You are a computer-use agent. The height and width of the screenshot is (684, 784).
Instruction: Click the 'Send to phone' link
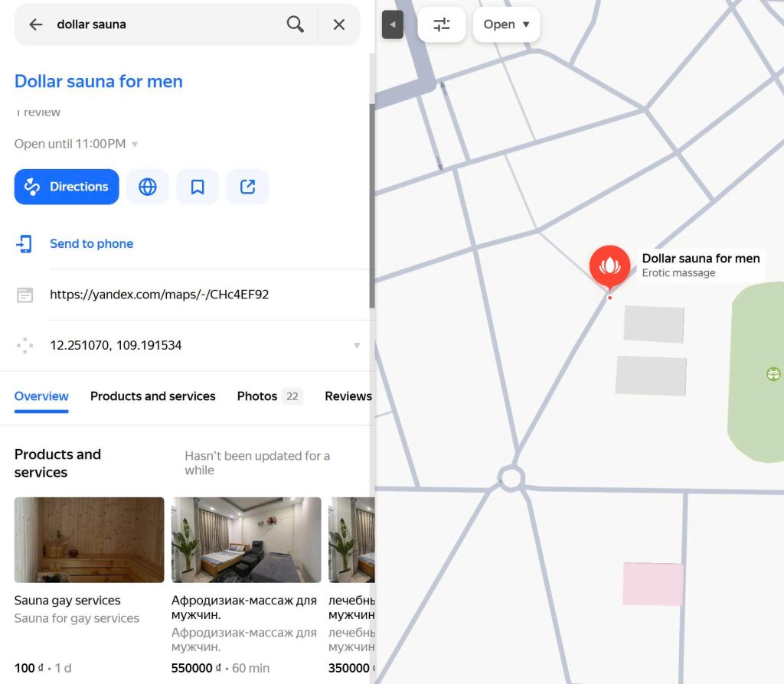click(92, 244)
